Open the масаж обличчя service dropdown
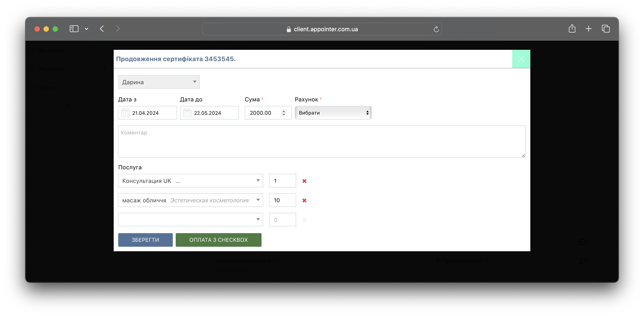644x316 pixels. [x=190, y=200]
